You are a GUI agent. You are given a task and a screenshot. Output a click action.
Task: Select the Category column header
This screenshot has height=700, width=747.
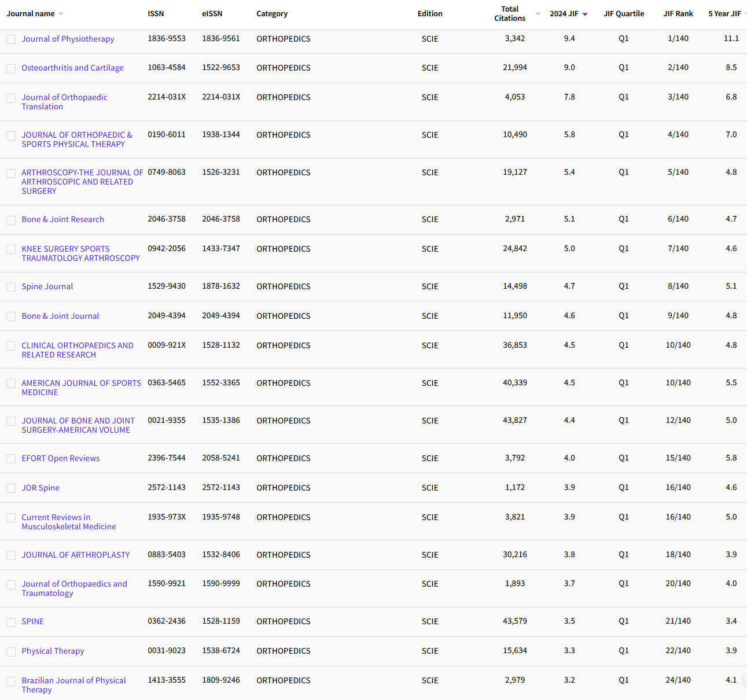click(x=272, y=14)
